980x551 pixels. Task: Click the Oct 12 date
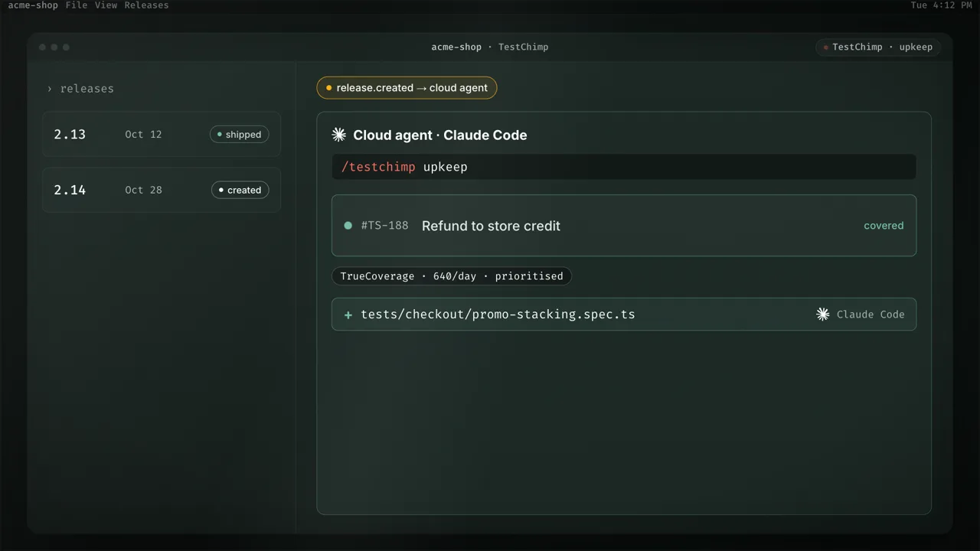(143, 135)
